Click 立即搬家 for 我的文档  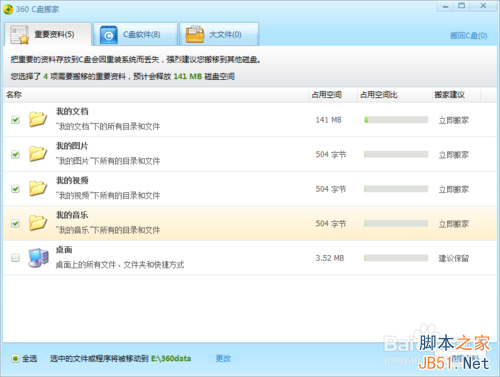(454, 120)
